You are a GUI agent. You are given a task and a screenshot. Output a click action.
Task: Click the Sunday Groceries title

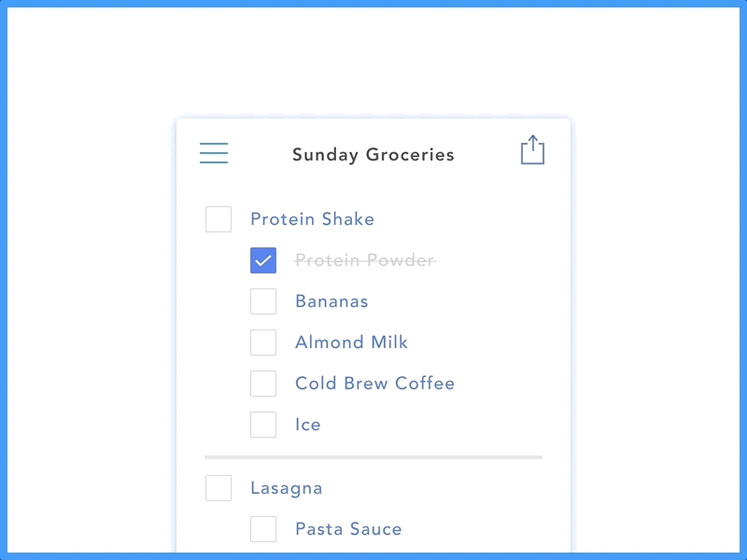pyautogui.click(x=372, y=155)
